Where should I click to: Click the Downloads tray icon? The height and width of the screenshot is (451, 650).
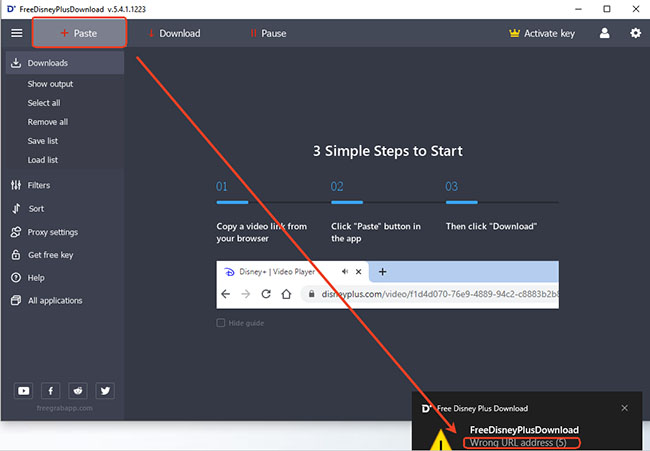[x=16, y=63]
